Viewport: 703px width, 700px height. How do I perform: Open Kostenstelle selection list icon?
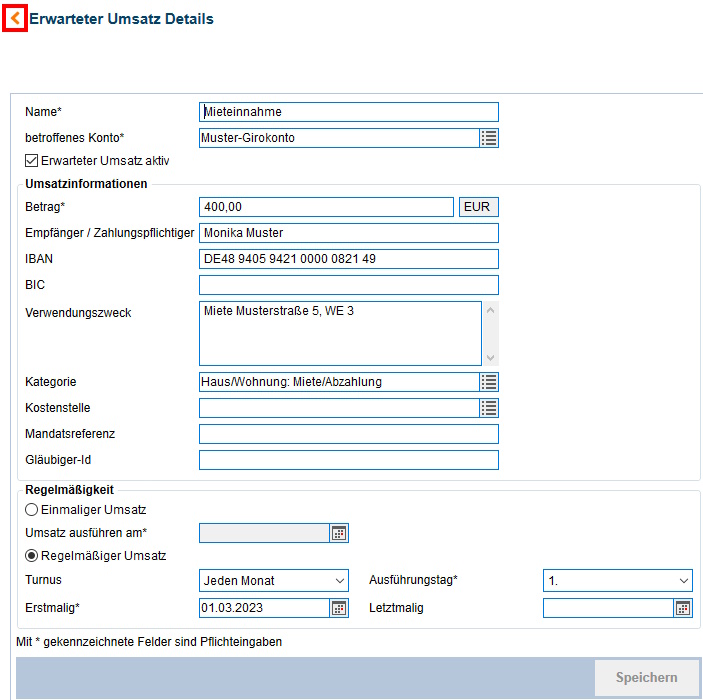point(488,408)
